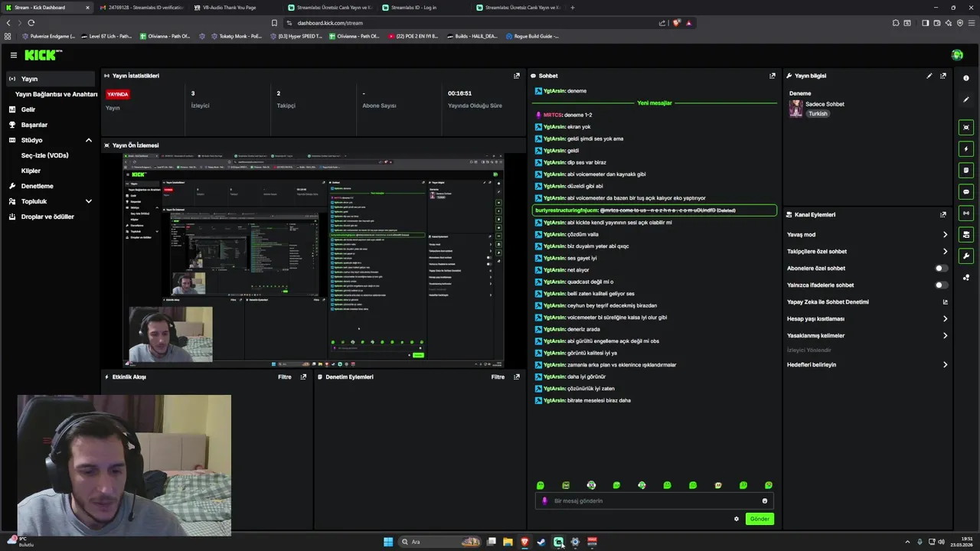Toggle Yalnızca ifadelerle sohbet switch
The height and width of the screenshot is (551, 980).
[x=942, y=285]
